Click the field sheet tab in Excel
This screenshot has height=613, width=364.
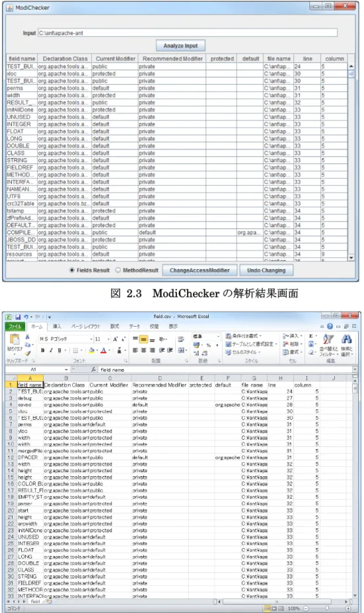(x=35, y=602)
